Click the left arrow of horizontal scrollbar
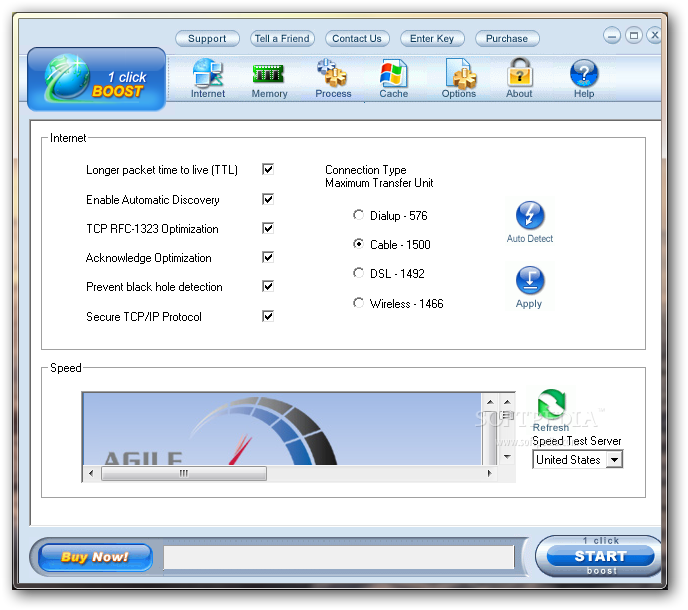Screen dimensions: 688x610 [91, 474]
